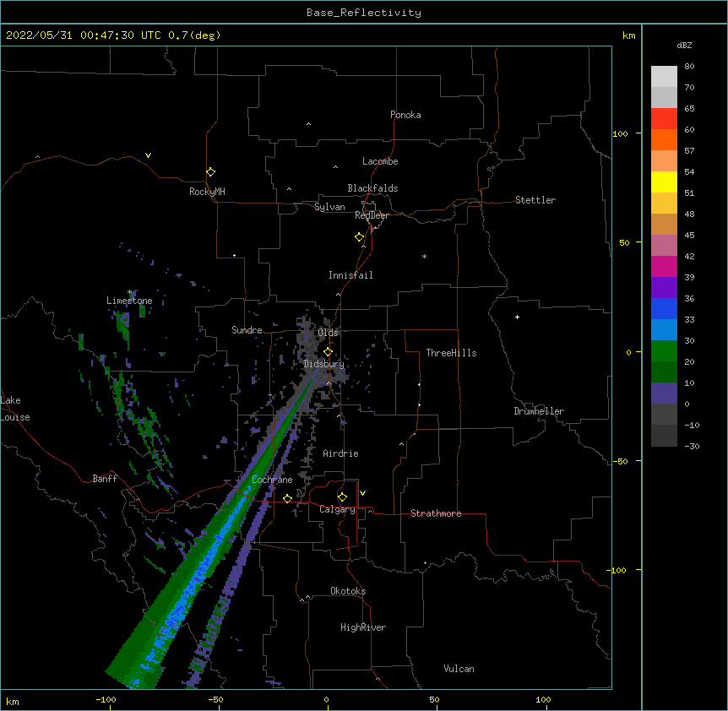The width and height of the screenshot is (728, 711).
Task: Click the Didsbury town label
Action: click(x=324, y=364)
